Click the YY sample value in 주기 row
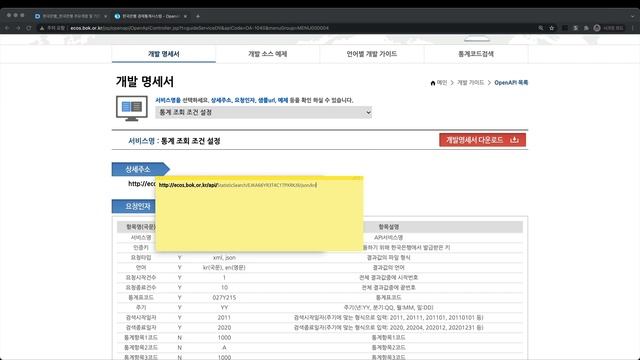The height and width of the screenshot is (360, 640). click(224, 308)
